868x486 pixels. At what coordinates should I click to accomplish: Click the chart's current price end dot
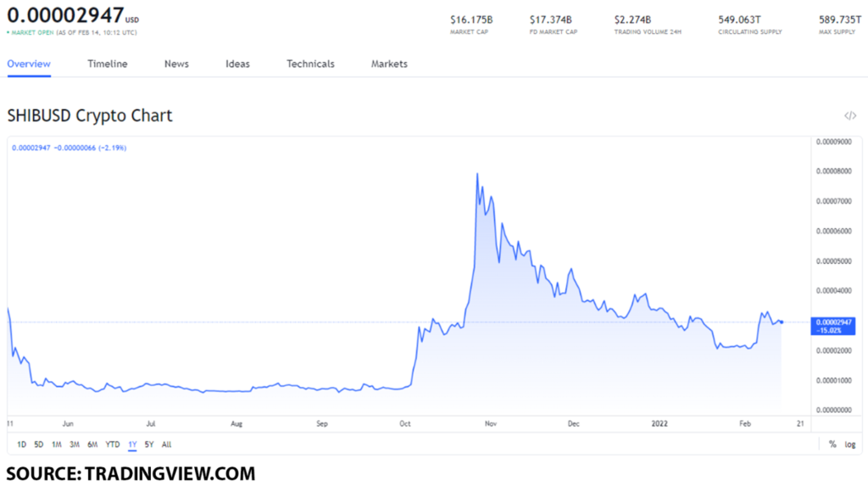coord(781,322)
